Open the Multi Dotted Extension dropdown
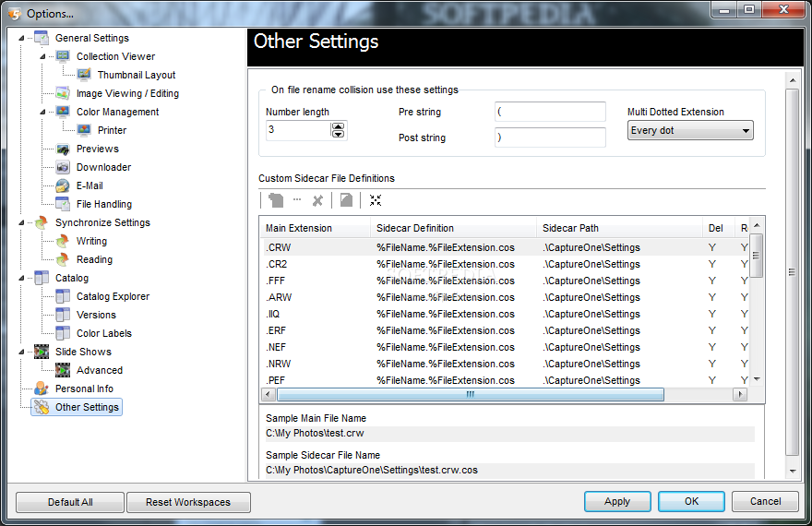Image resolution: width=812 pixels, height=526 pixels. [x=690, y=130]
